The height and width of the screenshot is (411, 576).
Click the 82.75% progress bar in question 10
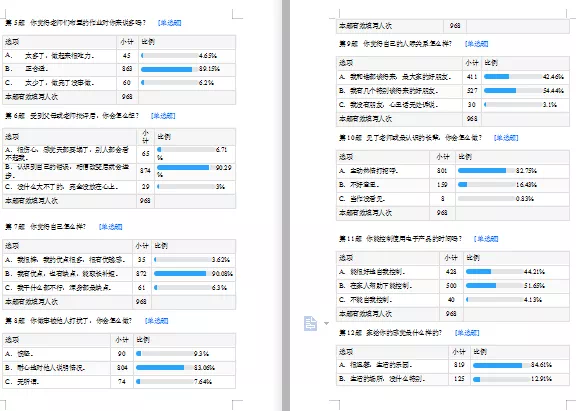486,170
